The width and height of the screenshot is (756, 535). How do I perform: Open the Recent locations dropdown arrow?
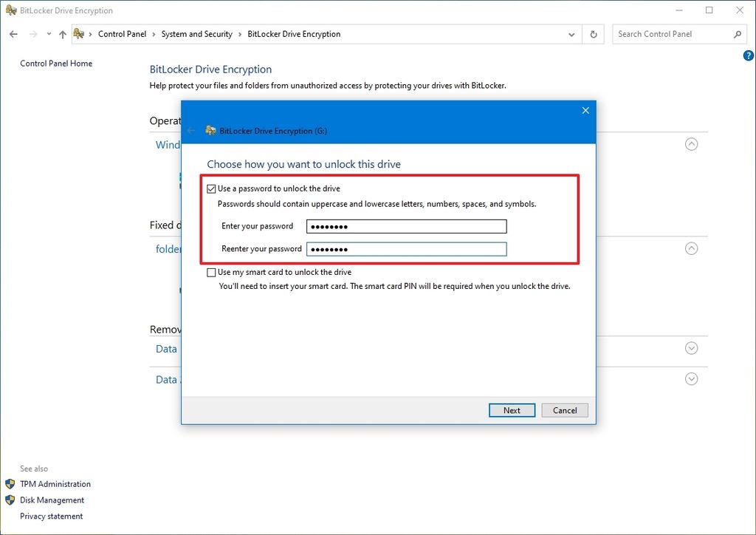coord(49,34)
